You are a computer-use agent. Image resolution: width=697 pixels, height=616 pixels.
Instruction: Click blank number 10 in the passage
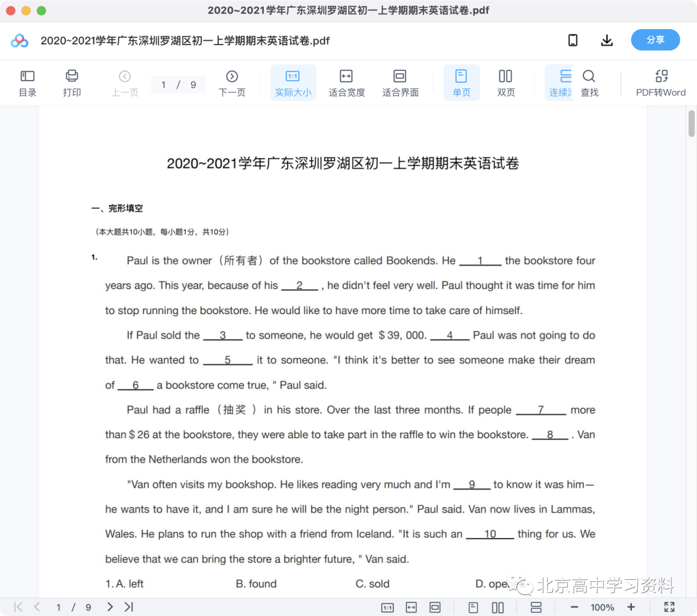pyautogui.click(x=490, y=534)
